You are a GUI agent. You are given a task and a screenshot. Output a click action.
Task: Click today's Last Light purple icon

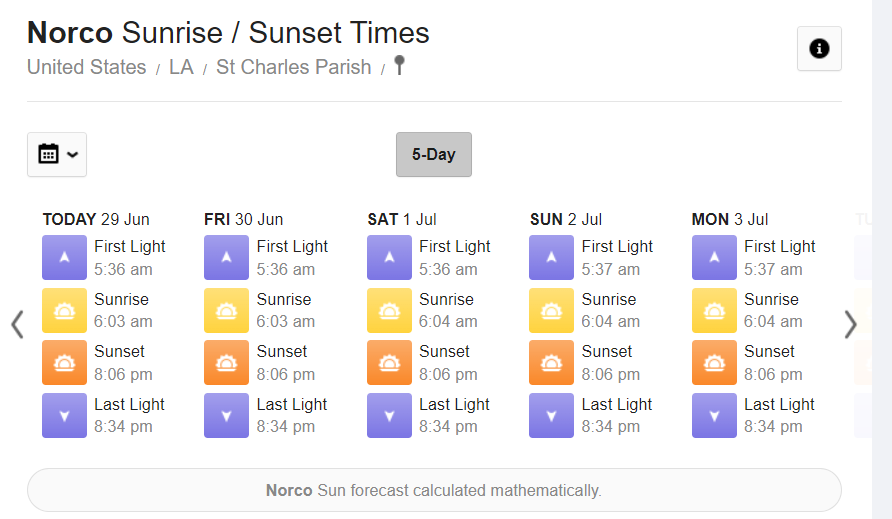64,415
